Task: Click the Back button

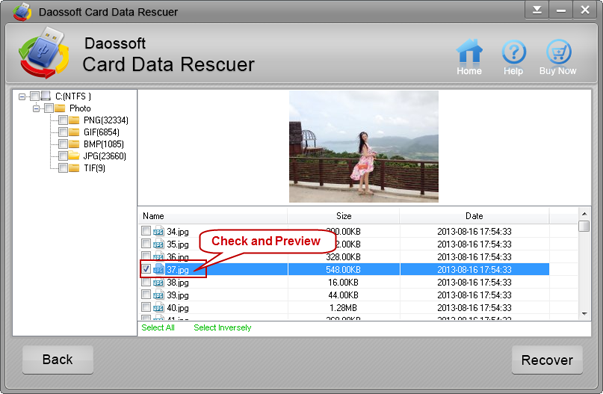Action: tap(58, 359)
